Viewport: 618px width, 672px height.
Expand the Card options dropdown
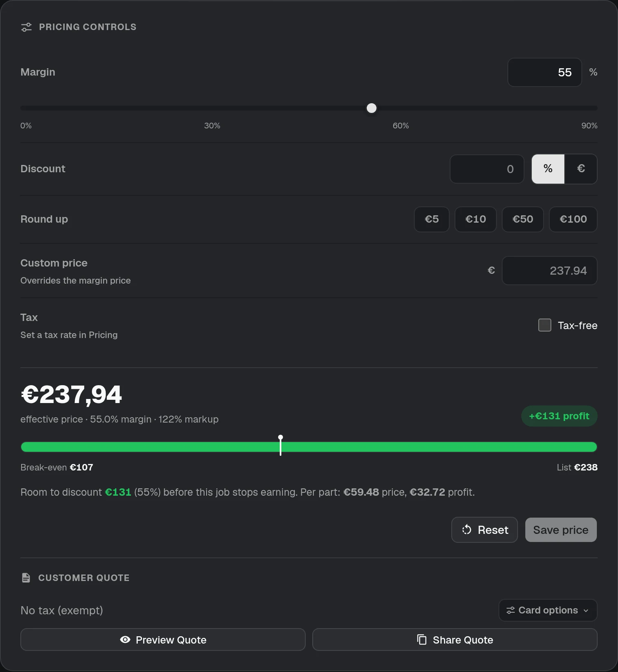click(x=548, y=610)
